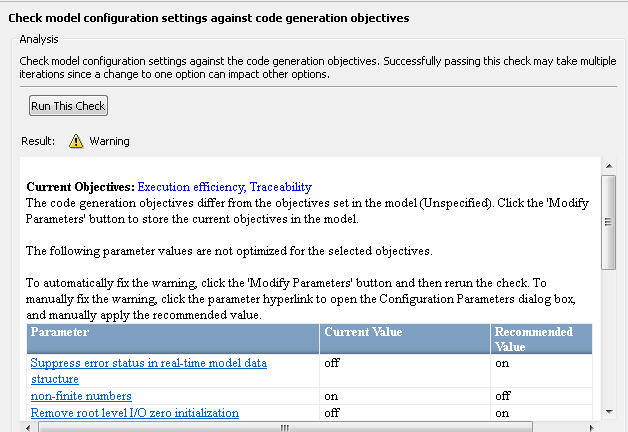Click the vertical scrollbar up arrow
The height and width of the screenshot is (432, 628).
[x=608, y=164]
